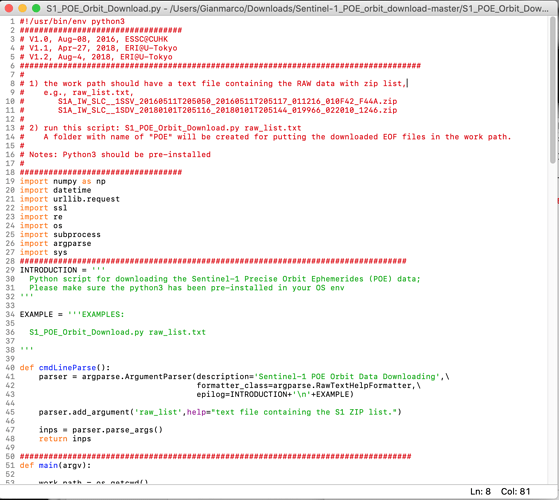This screenshot has height=500, width=559.
Task: Click the EXAMPLE variable assignment on line 34
Action: 72,314
